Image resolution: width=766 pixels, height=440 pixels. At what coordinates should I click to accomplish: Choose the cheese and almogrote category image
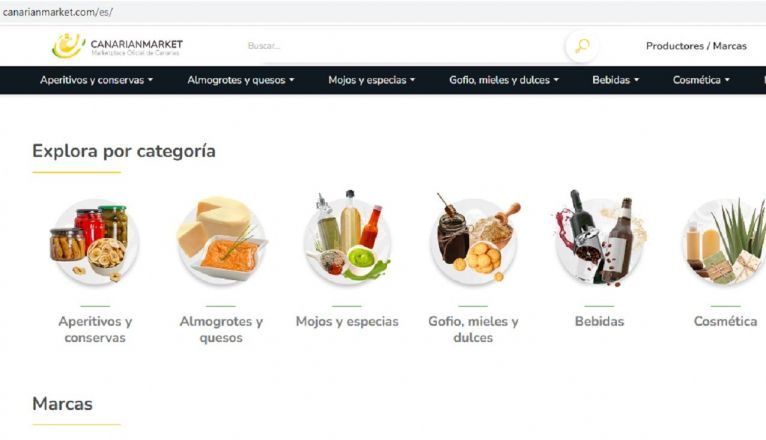point(221,241)
